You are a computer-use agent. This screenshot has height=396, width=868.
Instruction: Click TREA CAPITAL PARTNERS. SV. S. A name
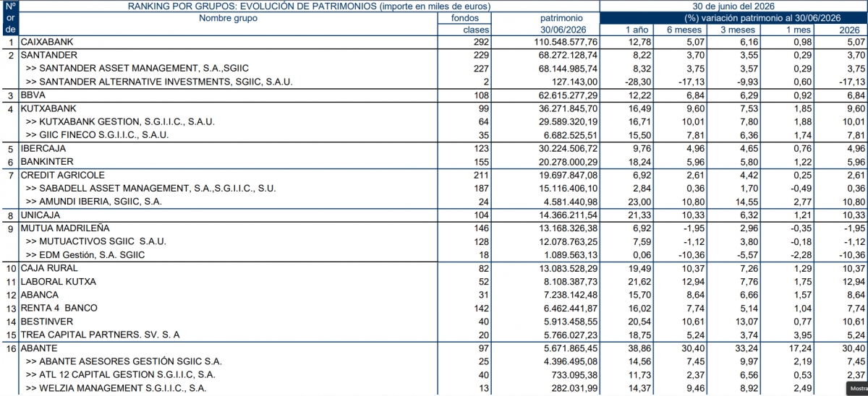click(x=101, y=335)
